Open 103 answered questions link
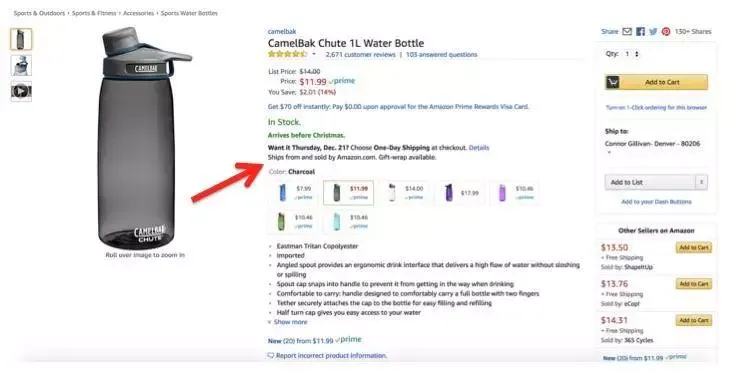The height and width of the screenshot is (373, 731). tap(441, 55)
